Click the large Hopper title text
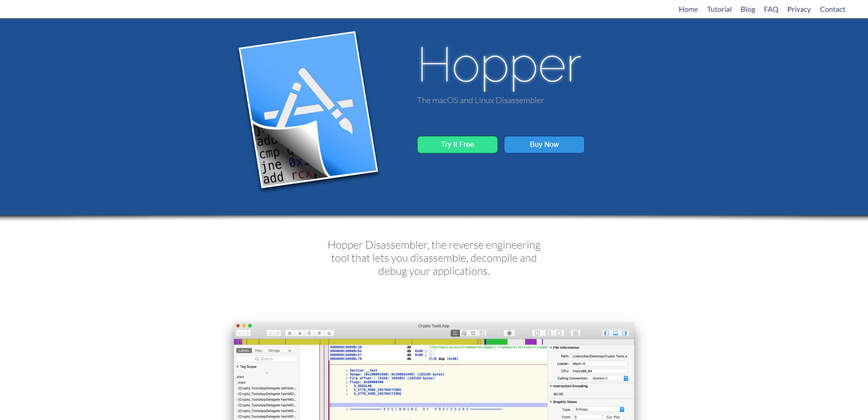This screenshot has height=420, width=868. (500, 68)
